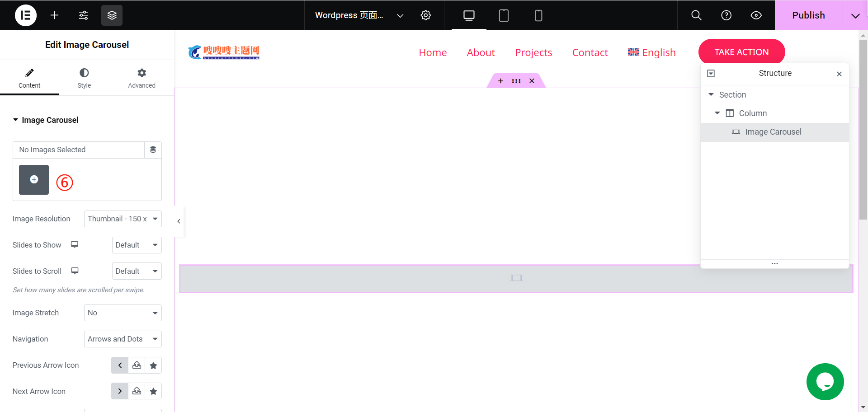
Task: Click the Column label in Structure
Action: pyautogui.click(x=753, y=113)
